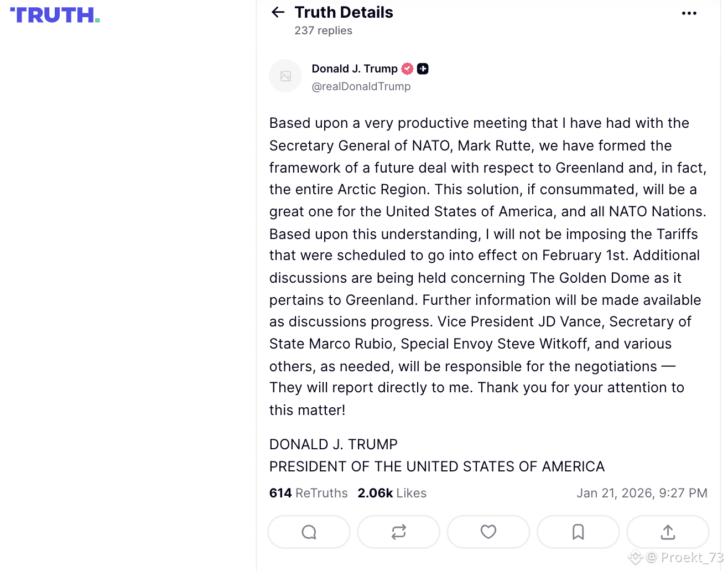
Task: Click the Jan 21, 2026 timestamp
Action: pyautogui.click(x=642, y=493)
